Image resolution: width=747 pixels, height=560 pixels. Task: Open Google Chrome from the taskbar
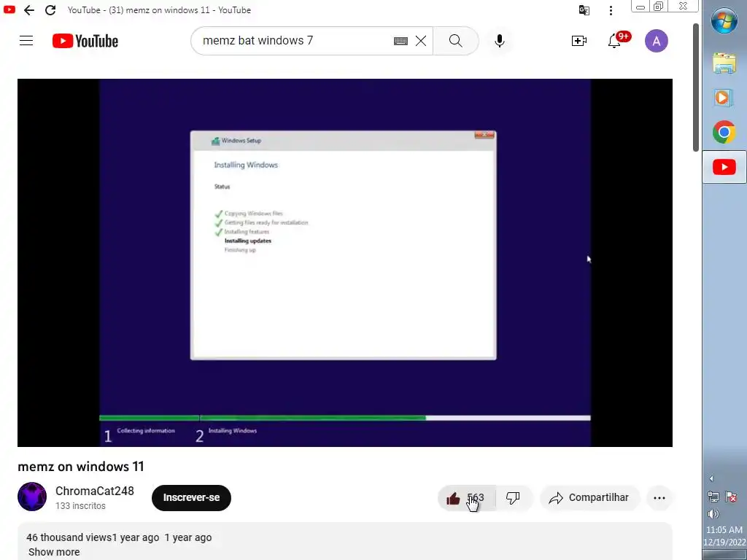[724, 133]
